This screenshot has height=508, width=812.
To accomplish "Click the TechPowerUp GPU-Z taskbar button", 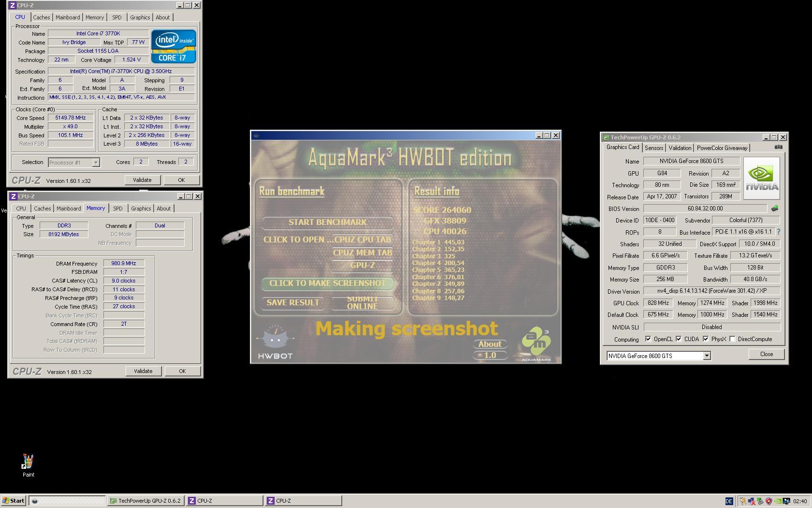I will [x=145, y=501].
